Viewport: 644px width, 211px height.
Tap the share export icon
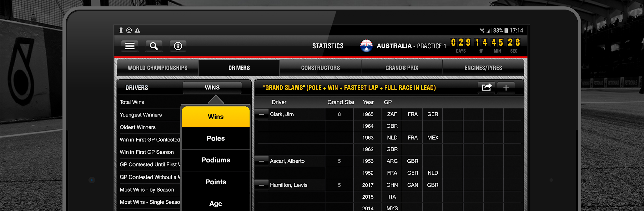click(x=486, y=88)
